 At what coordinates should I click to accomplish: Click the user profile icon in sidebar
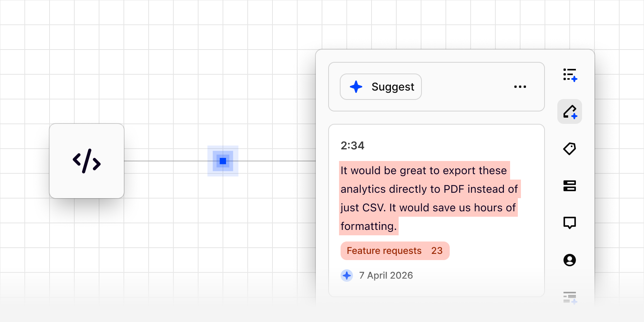[x=569, y=260]
